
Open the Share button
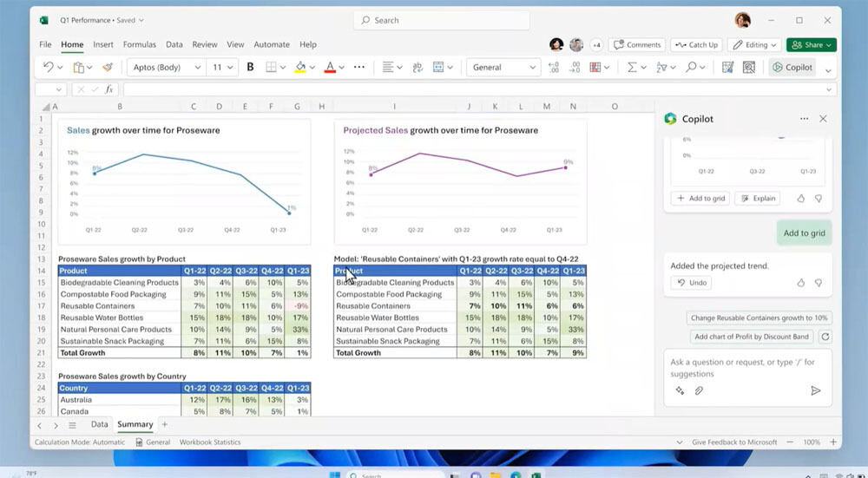pyautogui.click(x=811, y=45)
